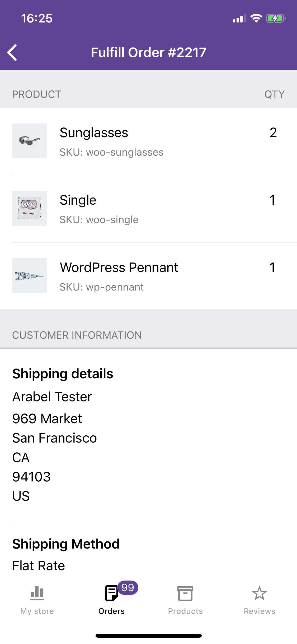Tap the battery status icon

(276, 19)
